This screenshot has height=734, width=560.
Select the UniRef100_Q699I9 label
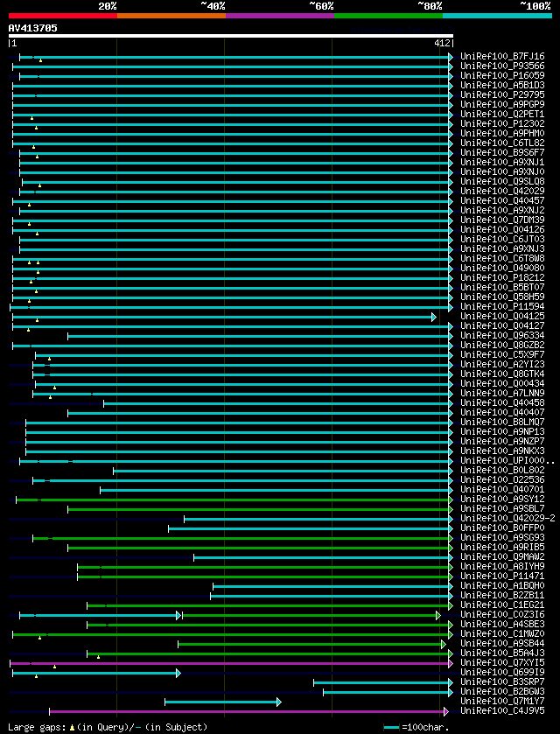[502, 673]
